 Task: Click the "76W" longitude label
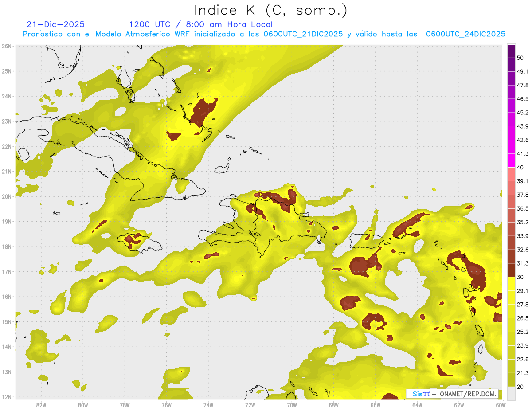point(166,405)
